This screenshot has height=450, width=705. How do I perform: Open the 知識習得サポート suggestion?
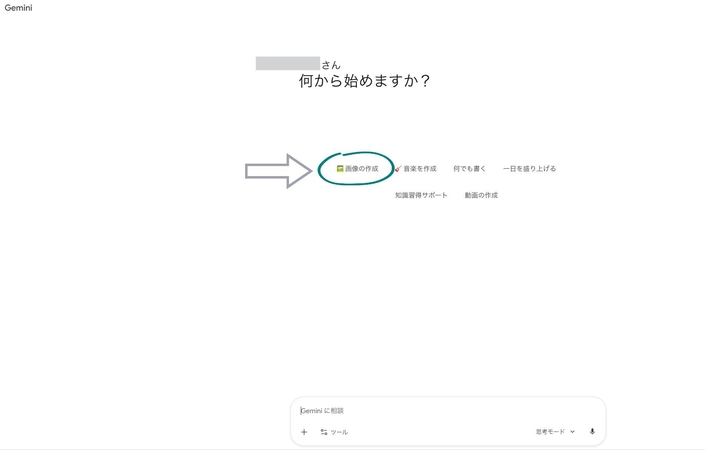click(x=421, y=195)
